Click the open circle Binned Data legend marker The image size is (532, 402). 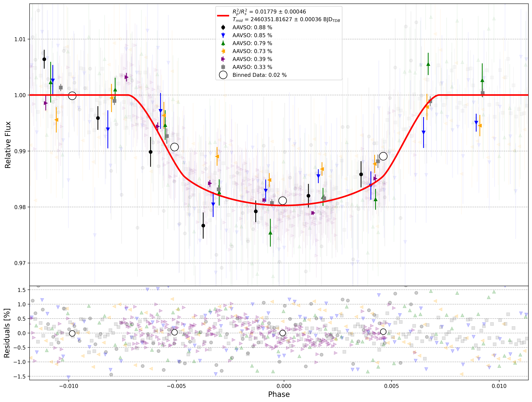(x=223, y=75)
